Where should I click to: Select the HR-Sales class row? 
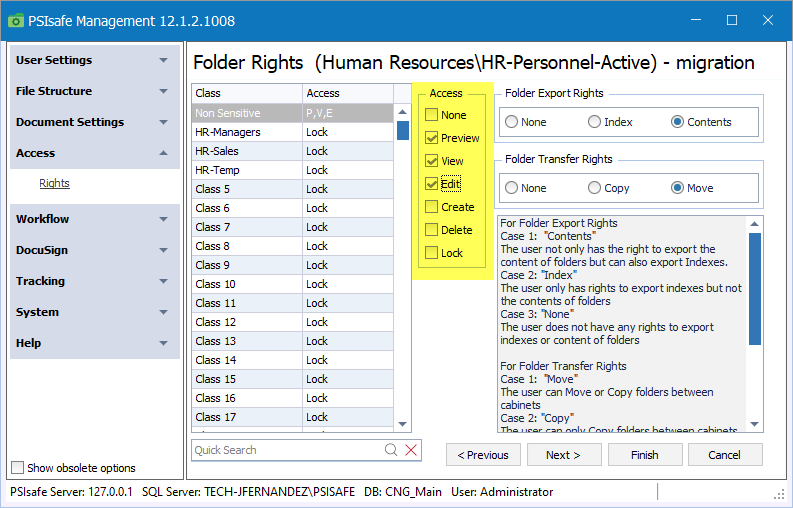coord(292,151)
